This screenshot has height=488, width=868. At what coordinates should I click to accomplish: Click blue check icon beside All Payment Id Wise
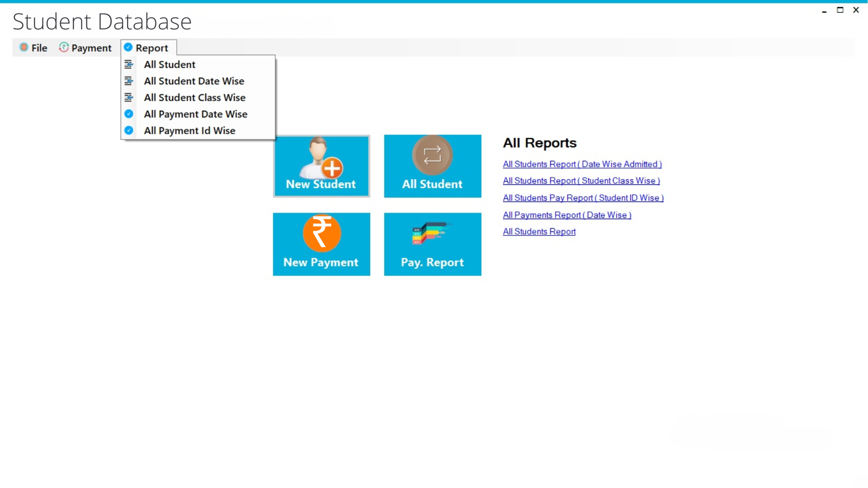pos(129,131)
